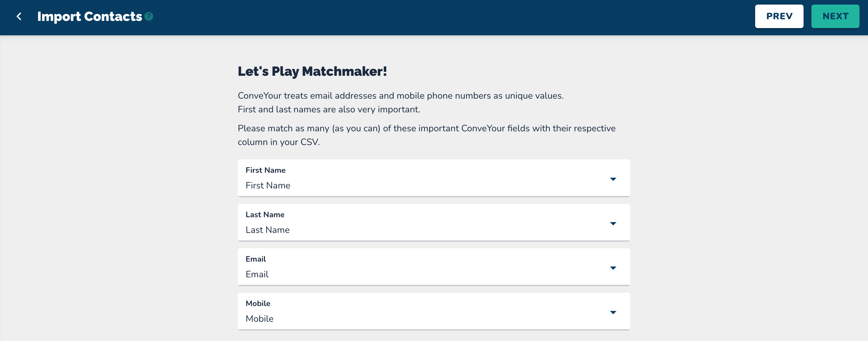Image resolution: width=868 pixels, height=341 pixels.
Task: Click the caret arrow on Last Name
Action: click(613, 223)
